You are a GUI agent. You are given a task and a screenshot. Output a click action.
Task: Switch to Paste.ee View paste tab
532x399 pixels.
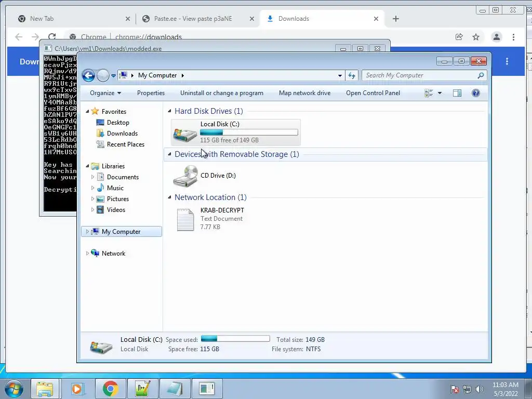click(193, 19)
